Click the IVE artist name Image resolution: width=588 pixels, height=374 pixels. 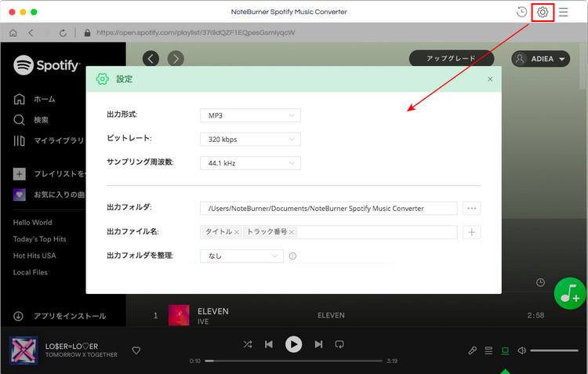pos(203,321)
